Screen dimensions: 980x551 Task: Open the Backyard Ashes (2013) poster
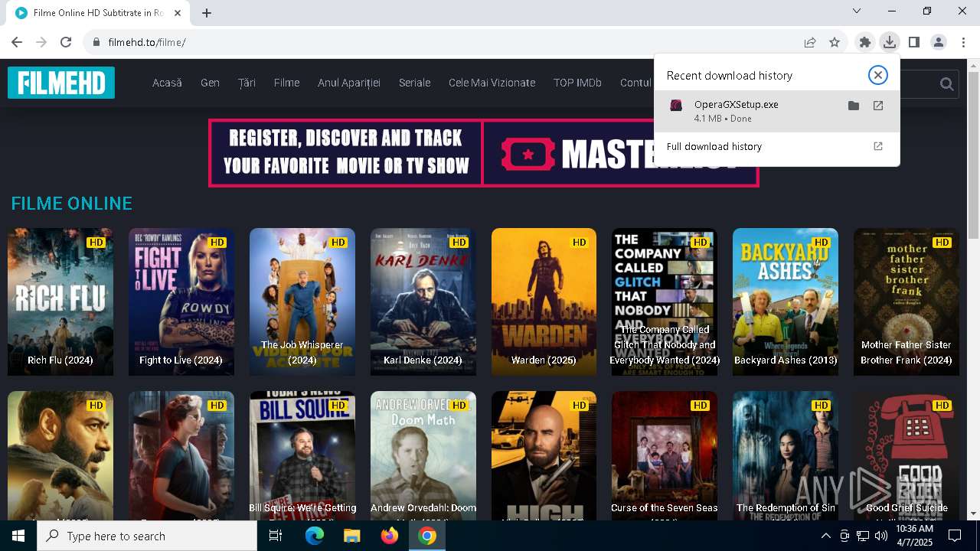tap(786, 302)
